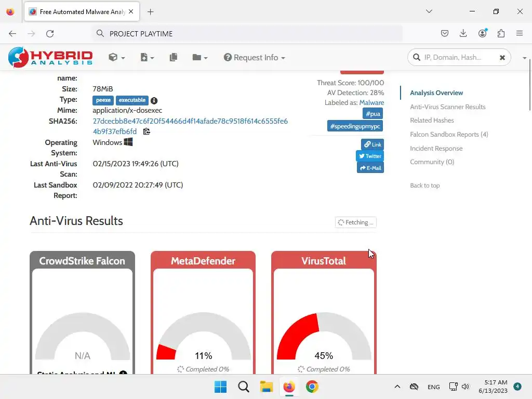
Task: Expand the dropdown arrow right of search
Action: click(524, 58)
